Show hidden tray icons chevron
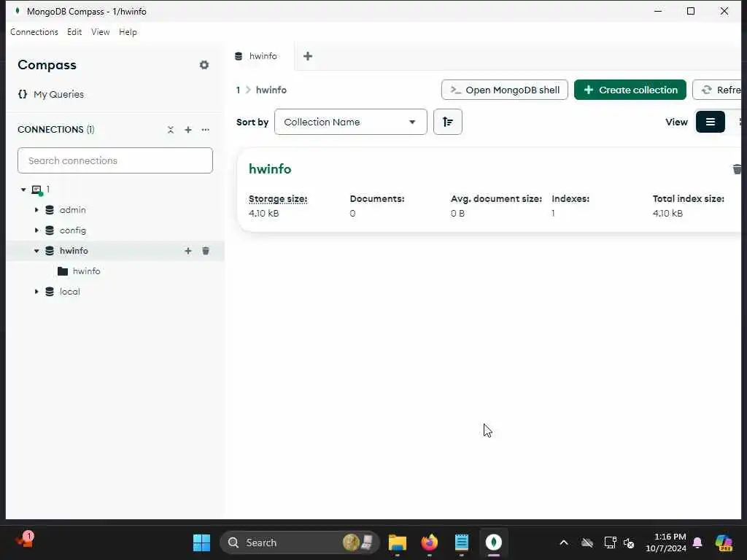 click(564, 542)
